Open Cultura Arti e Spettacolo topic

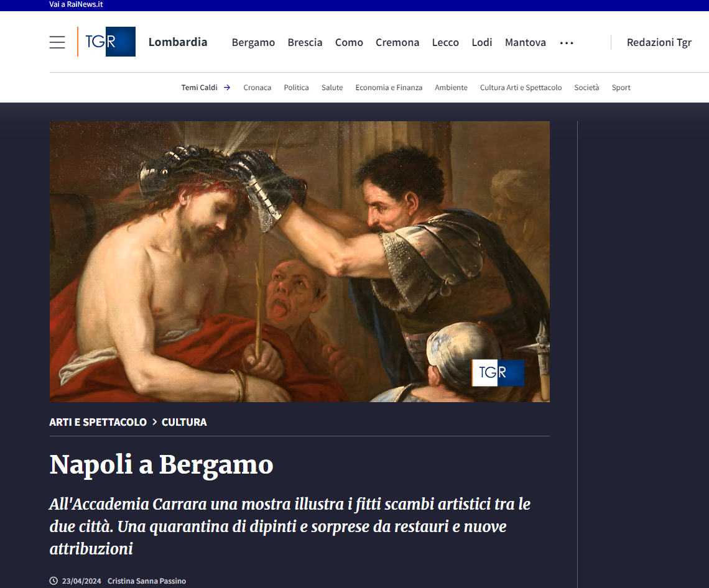(521, 87)
